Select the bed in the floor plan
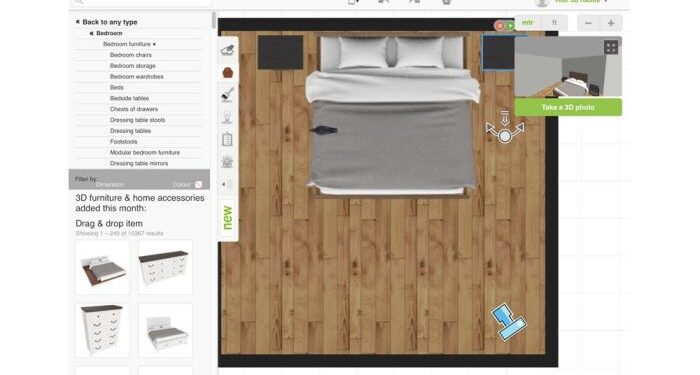The width and height of the screenshot is (700, 375). (392, 116)
